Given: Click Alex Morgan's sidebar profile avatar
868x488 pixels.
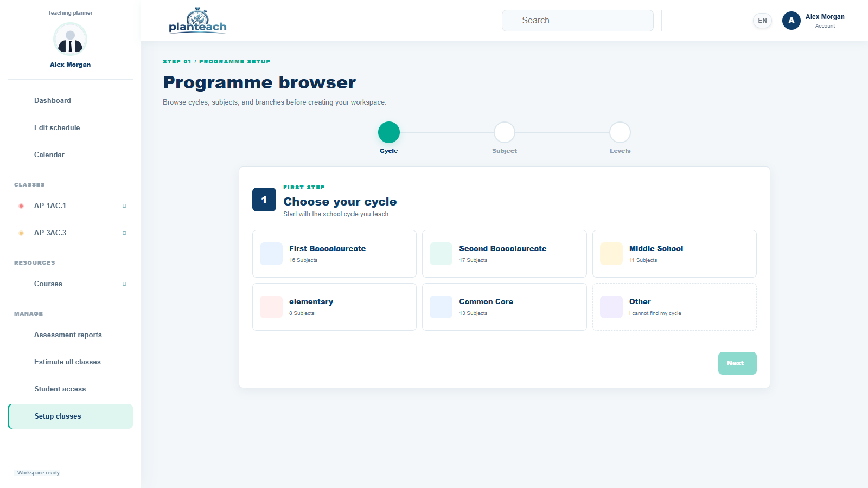Looking at the screenshot, I should (x=70, y=40).
